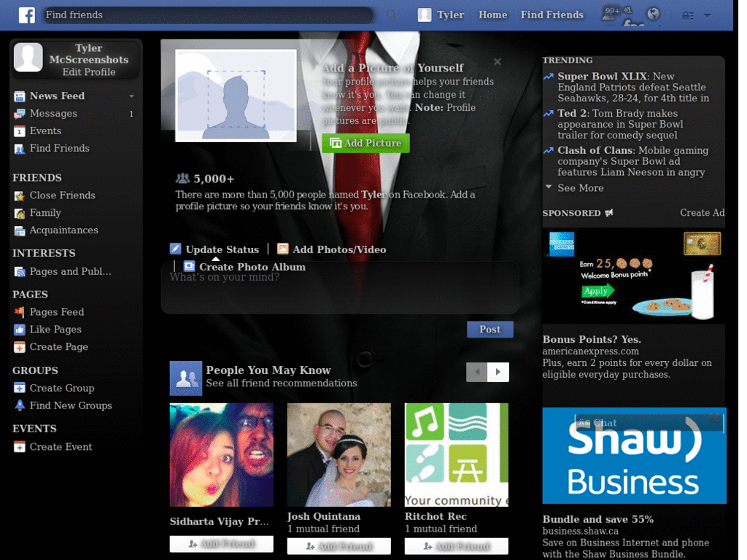This screenshot has width=747, height=560.
Task: Click Edit Profile link
Action: click(88, 72)
